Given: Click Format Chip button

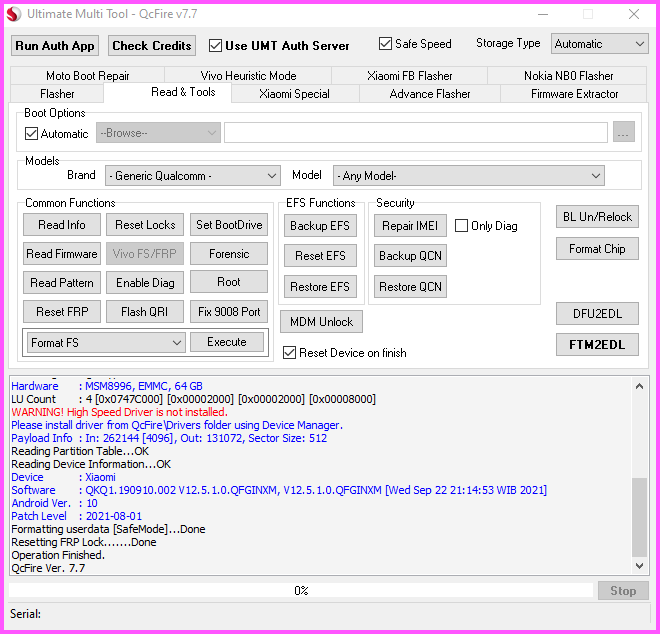Looking at the screenshot, I should pos(597,249).
